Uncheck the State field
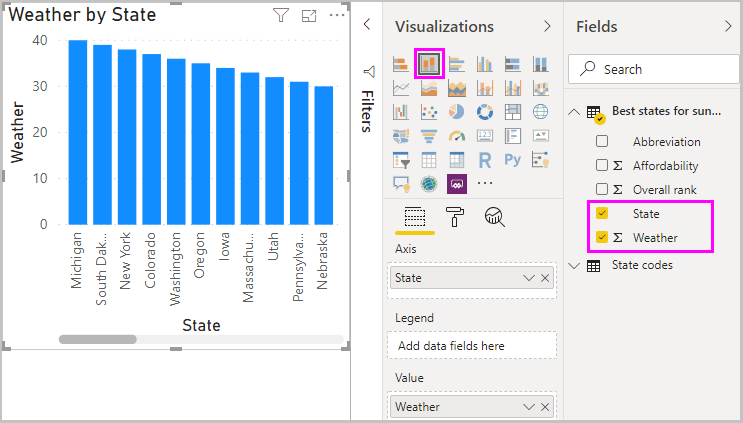Viewport: 743px width, 423px height. (x=602, y=213)
